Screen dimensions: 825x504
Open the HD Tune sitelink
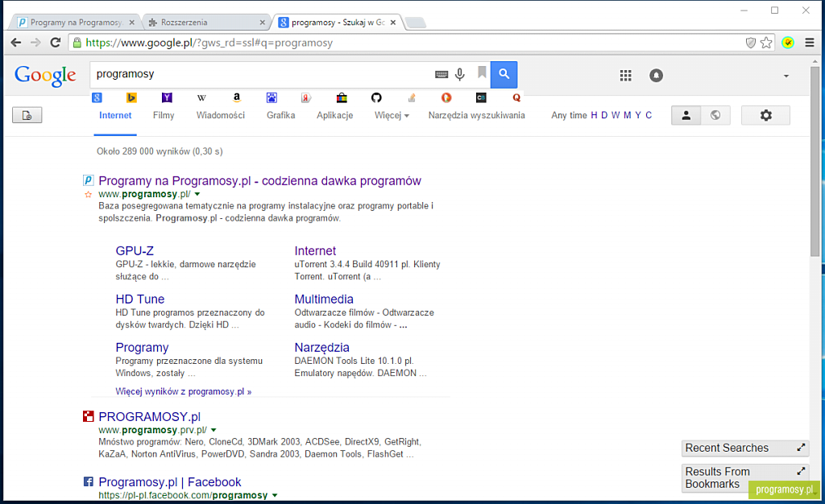click(140, 299)
